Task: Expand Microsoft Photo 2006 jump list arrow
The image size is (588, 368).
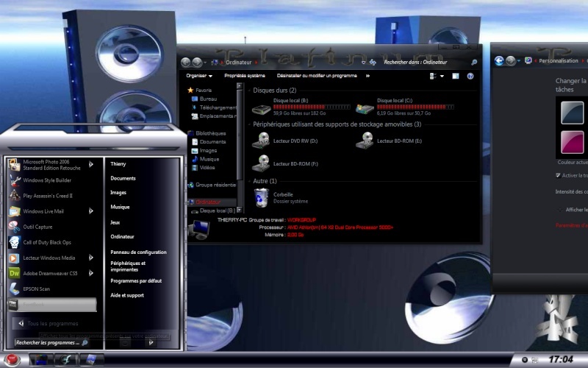Action: (90, 164)
